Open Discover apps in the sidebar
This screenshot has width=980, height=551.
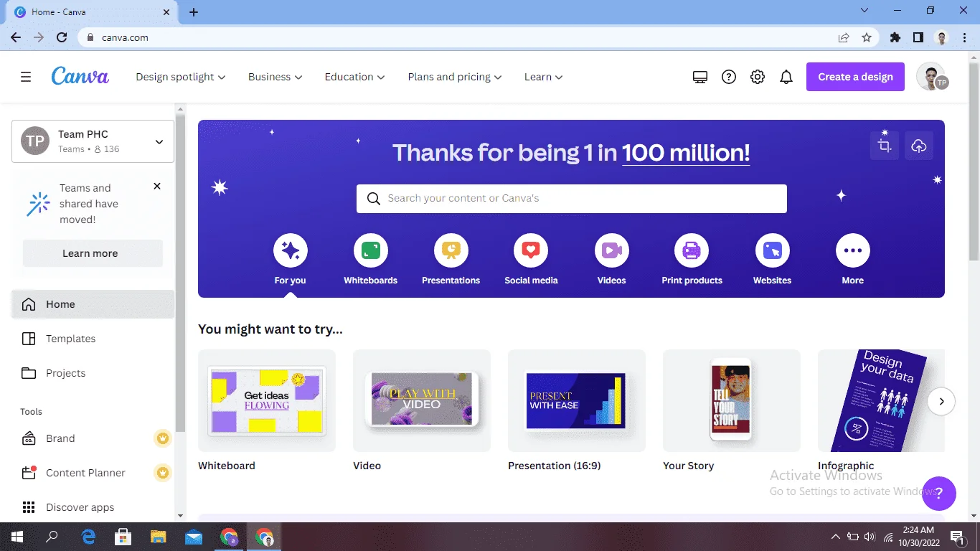click(93, 507)
